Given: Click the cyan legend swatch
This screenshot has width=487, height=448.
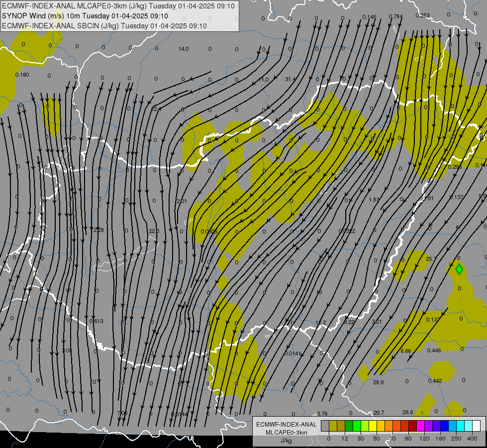Looking at the screenshot, I should pyautogui.click(x=460, y=426).
